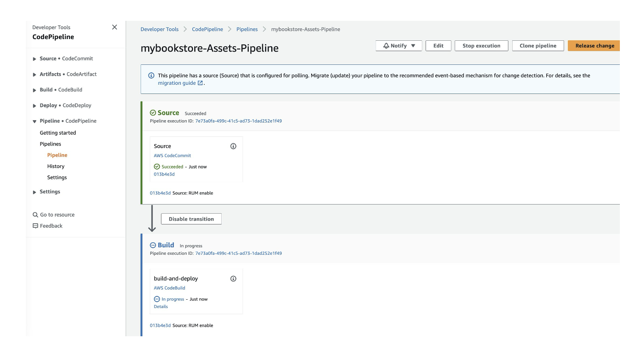
Task: Click the Release change button
Action: (594, 46)
